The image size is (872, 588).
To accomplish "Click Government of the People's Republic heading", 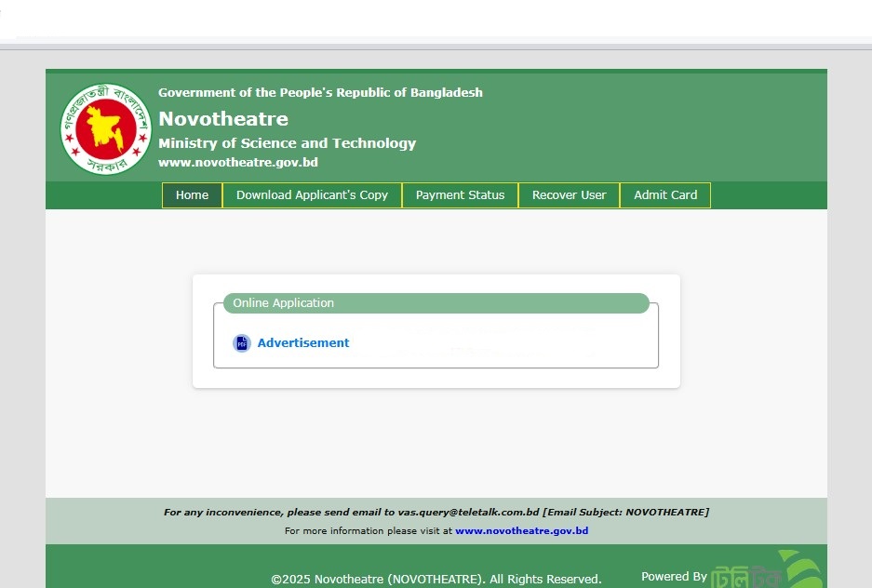I will point(320,93).
